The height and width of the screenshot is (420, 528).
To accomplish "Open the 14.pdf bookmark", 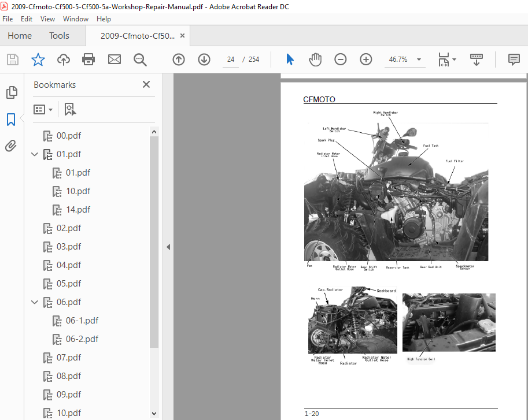I will pyautogui.click(x=78, y=210).
